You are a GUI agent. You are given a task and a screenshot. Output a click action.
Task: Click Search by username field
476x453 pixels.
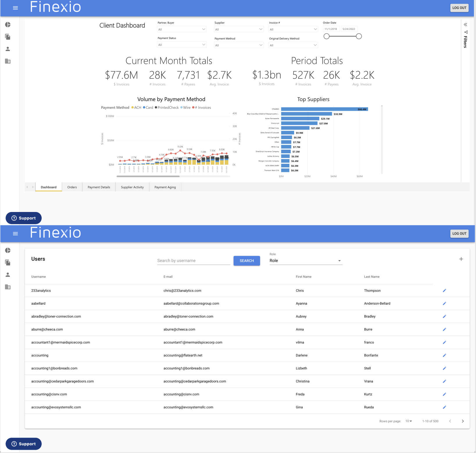tap(194, 260)
